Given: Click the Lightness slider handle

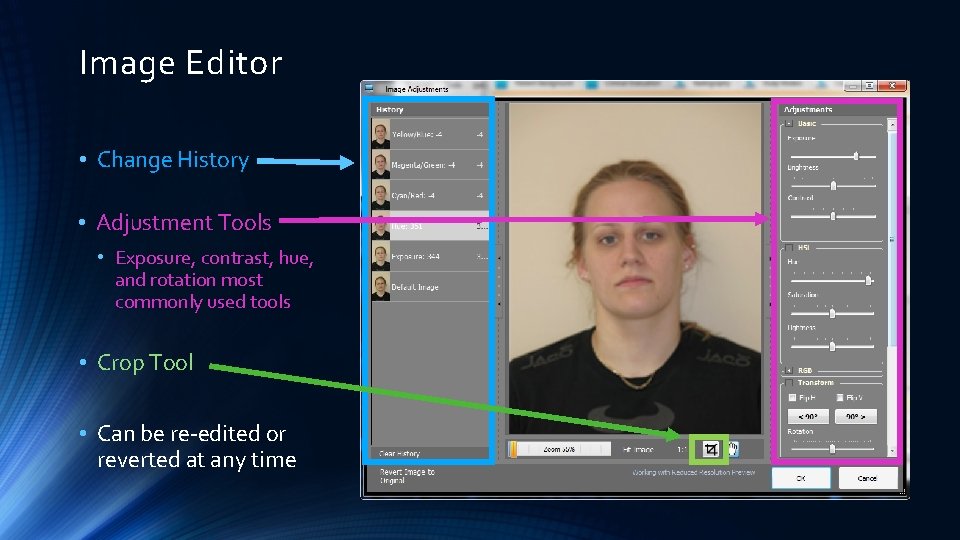Looking at the screenshot, I should [832, 347].
